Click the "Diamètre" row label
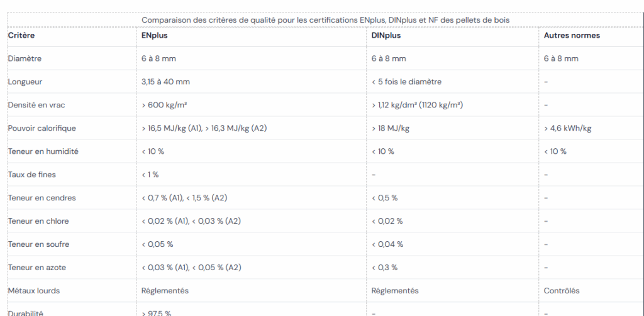644x316 pixels. [25, 58]
